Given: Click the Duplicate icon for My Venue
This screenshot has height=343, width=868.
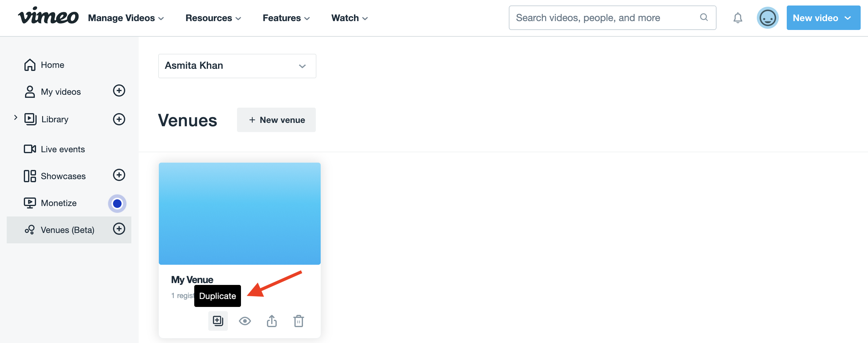Looking at the screenshot, I should point(217,320).
